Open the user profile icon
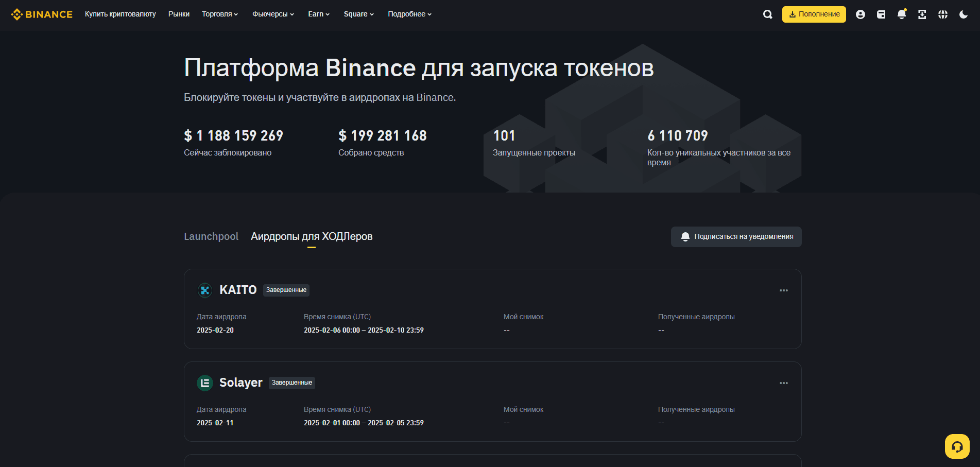This screenshot has width=980, height=467. [860, 14]
